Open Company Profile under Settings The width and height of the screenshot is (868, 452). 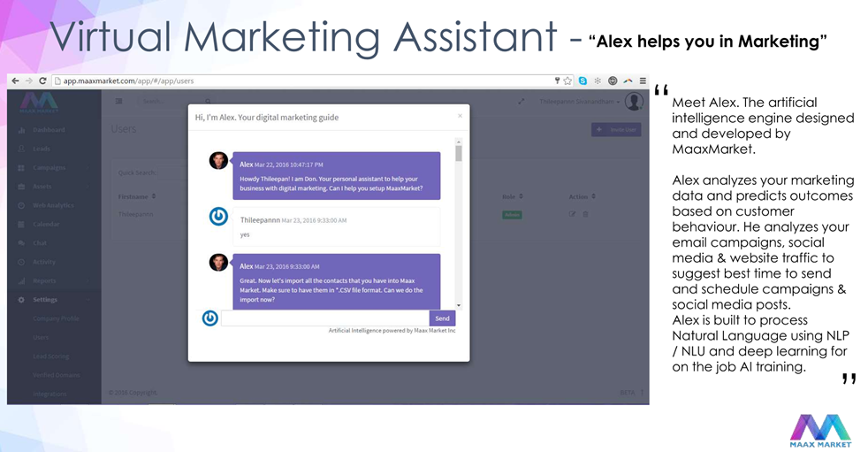pos(56,318)
